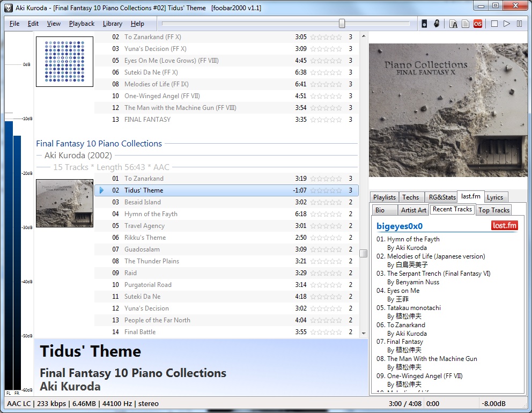Click the red last.fm logo in panel
The height and width of the screenshot is (413, 532).
(504, 226)
